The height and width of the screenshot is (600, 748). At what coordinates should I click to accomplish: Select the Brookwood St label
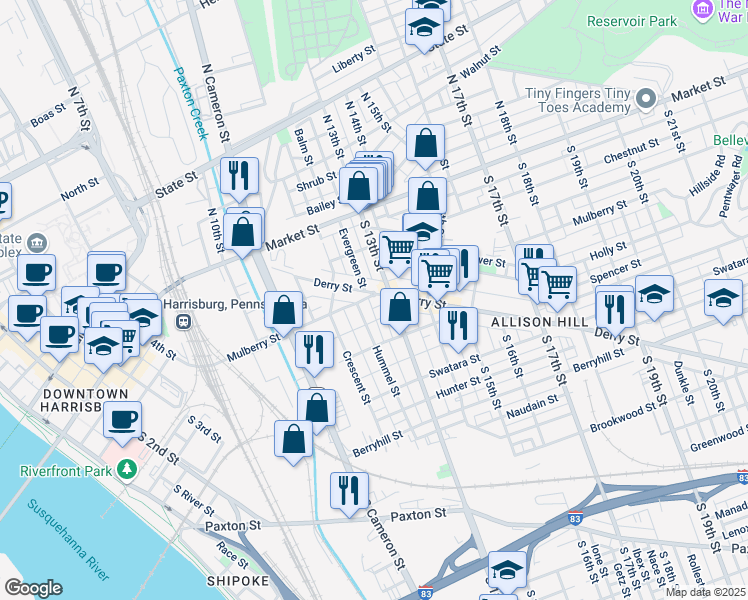[623, 417]
